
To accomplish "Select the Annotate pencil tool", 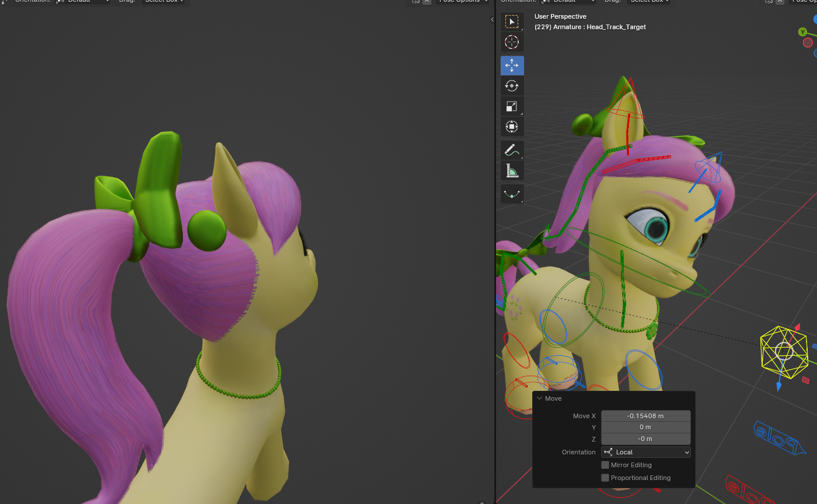I will point(512,150).
